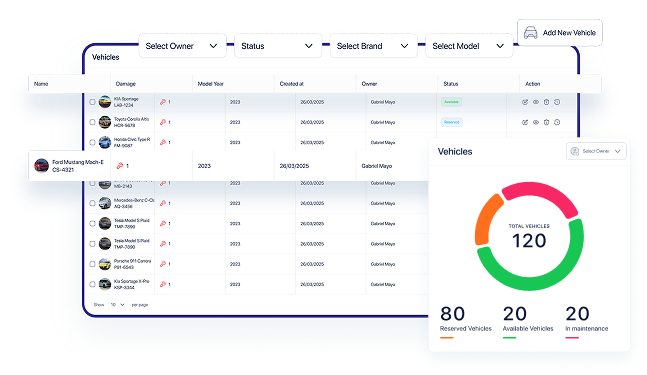Click damage icon for Ford Mustang Mach-E

120,166
